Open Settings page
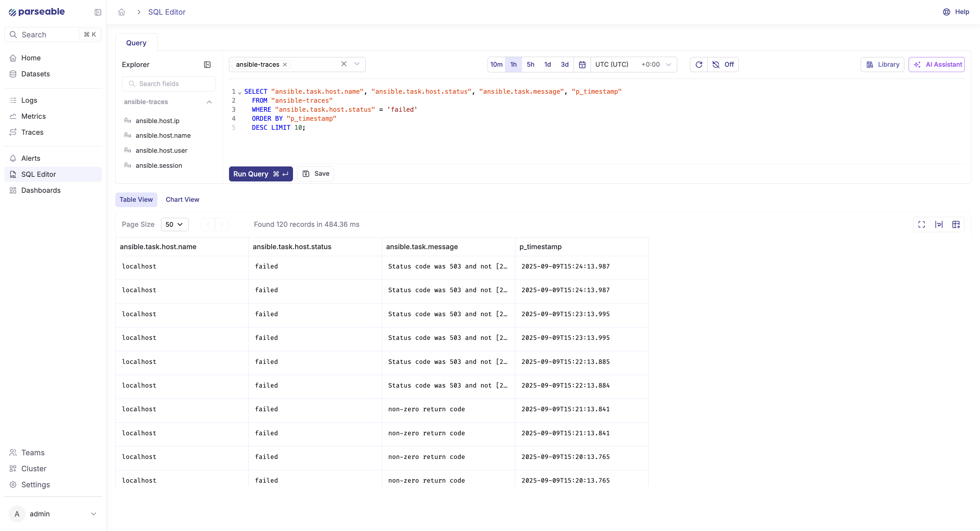The image size is (980, 531). pyautogui.click(x=53, y=485)
